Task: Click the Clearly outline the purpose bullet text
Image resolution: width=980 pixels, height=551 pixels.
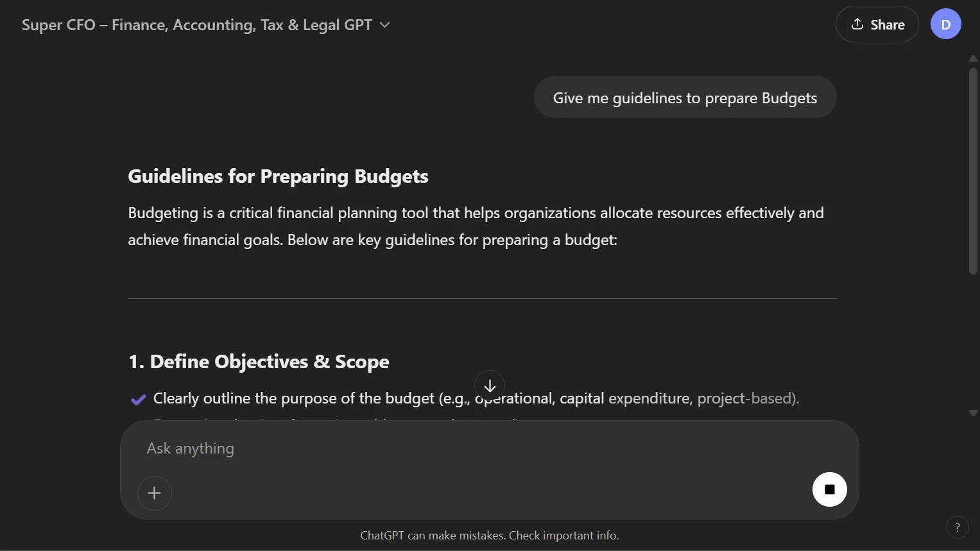Action: click(x=476, y=398)
